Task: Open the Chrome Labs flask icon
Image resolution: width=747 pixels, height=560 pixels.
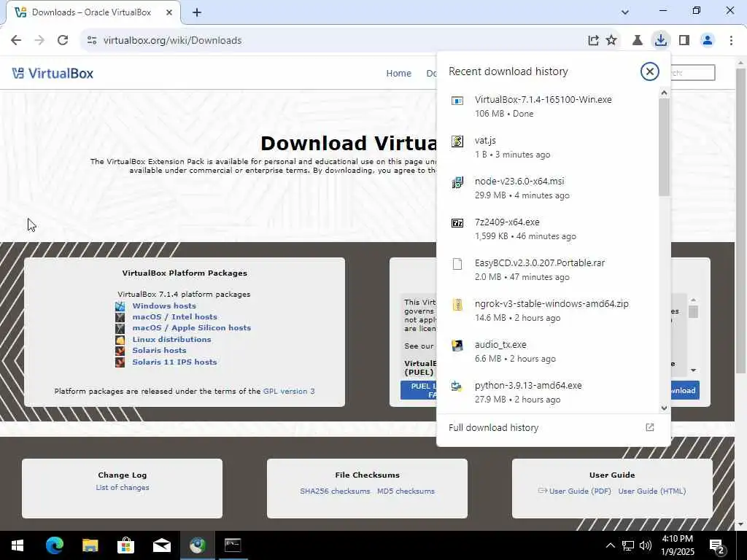Action: [x=638, y=41]
